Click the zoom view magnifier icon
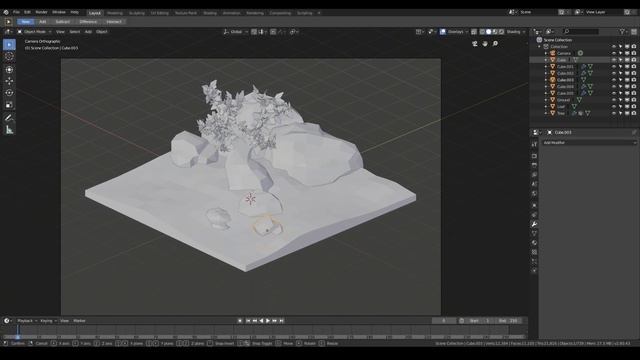 click(495, 44)
